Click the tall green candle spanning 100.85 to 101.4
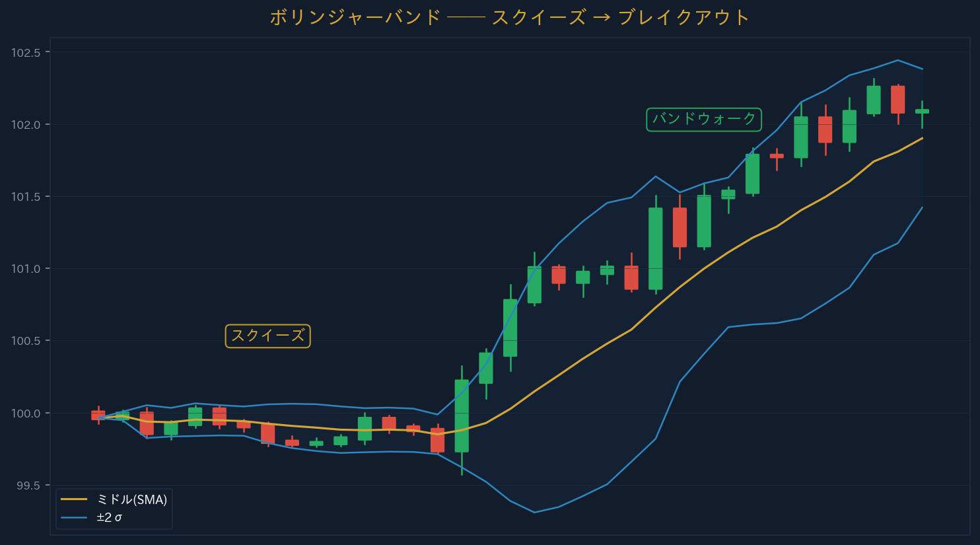 655,248
